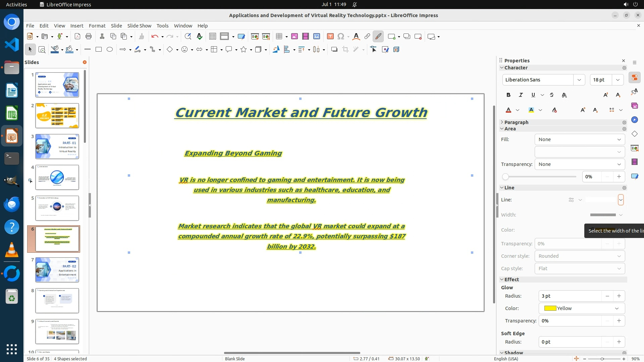Expand the Paragraph section
The height and width of the screenshot is (362, 644).
click(x=516, y=122)
